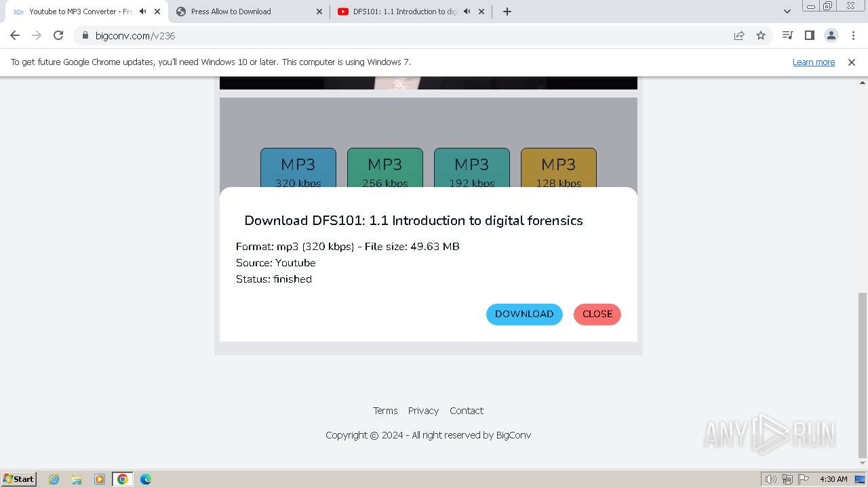
Task: Bookmark this page with star icon
Action: 761,35
